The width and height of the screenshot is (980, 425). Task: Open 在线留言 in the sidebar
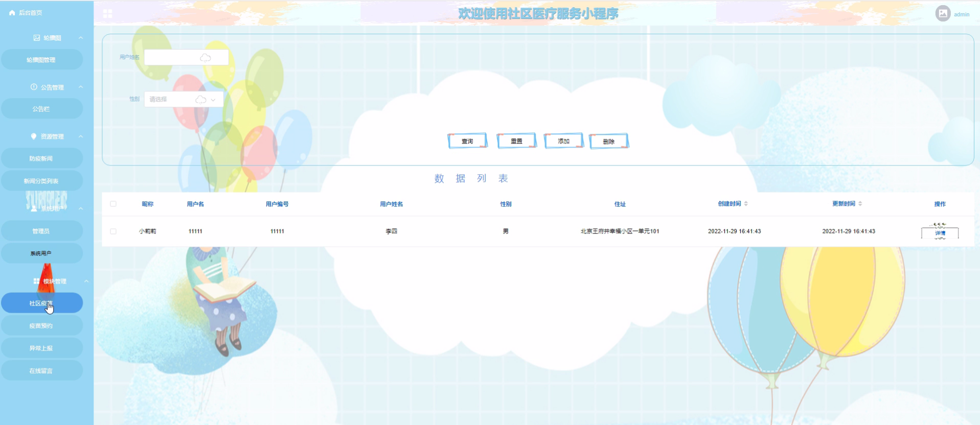pyautogui.click(x=41, y=370)
